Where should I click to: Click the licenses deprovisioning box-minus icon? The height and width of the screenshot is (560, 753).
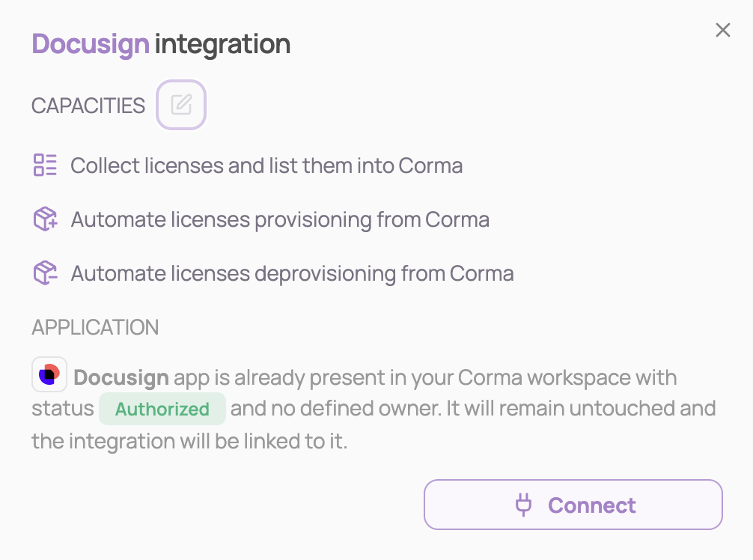point(45,273)
